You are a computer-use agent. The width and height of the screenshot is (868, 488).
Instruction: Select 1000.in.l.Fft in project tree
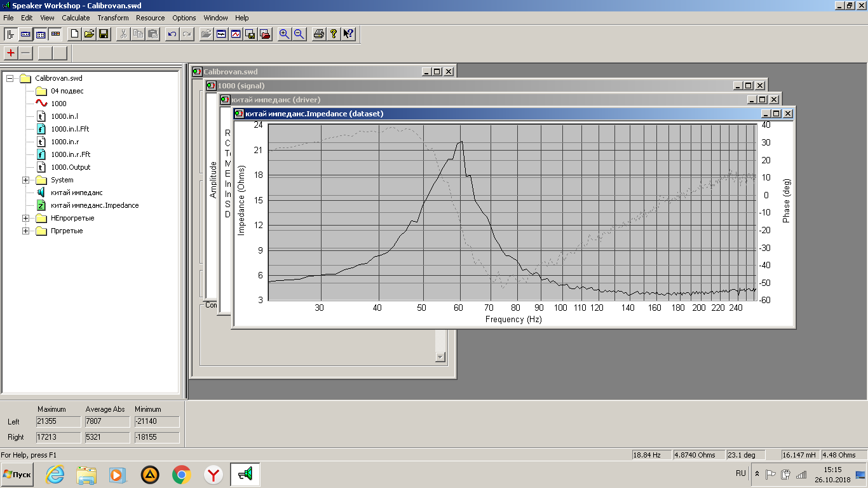point(71,129)
